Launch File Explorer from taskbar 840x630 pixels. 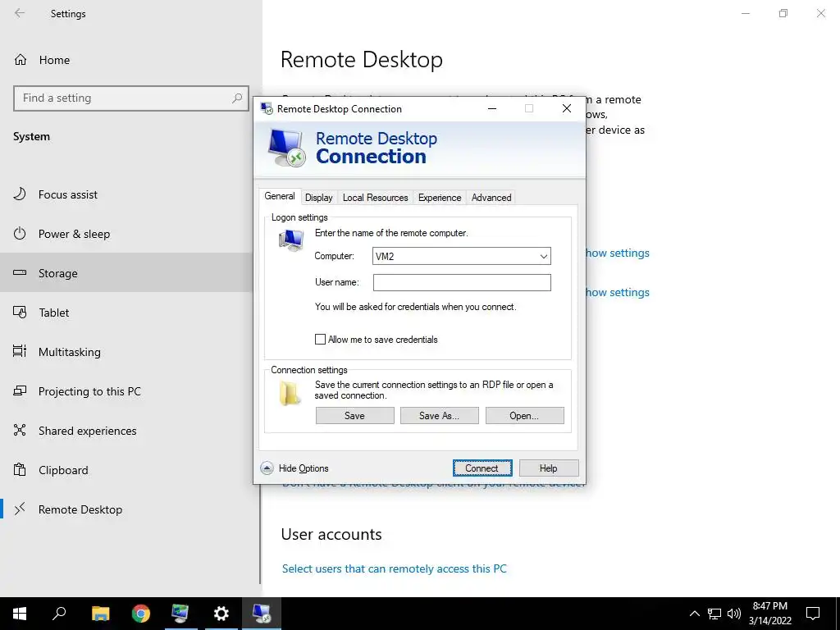point(100,614)
